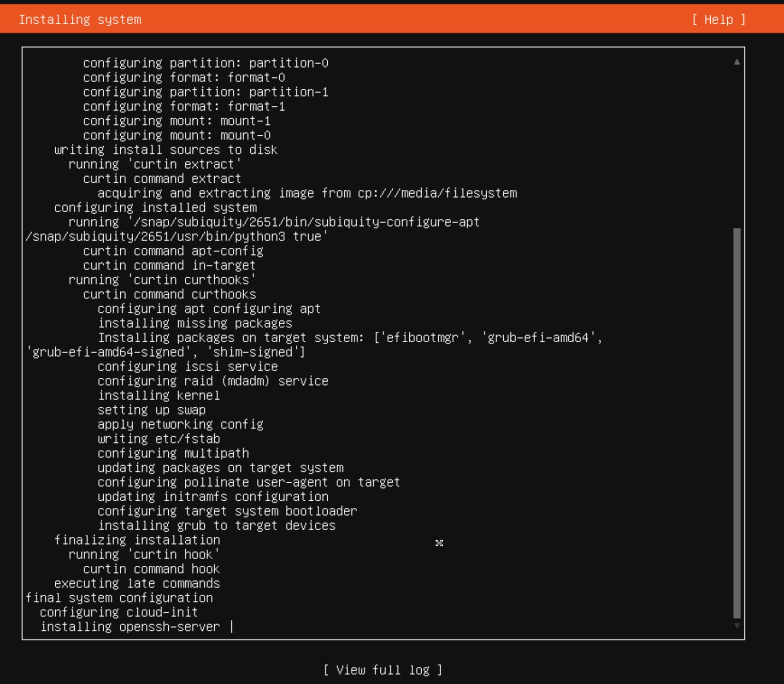This screenshot has width=784, height=684.
Task: Open the Help menu in header
Action: tap(718, 20)
